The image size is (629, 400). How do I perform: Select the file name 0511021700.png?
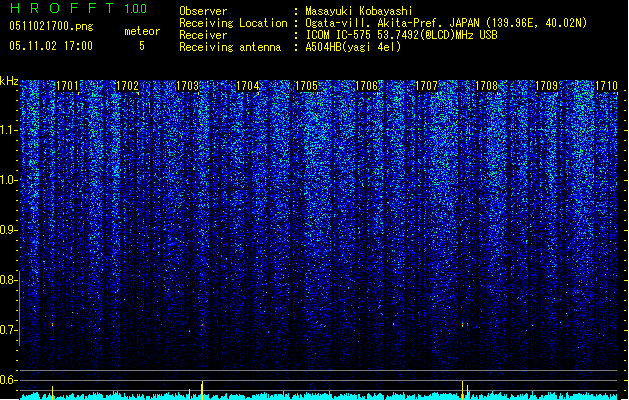coord(51,27)
